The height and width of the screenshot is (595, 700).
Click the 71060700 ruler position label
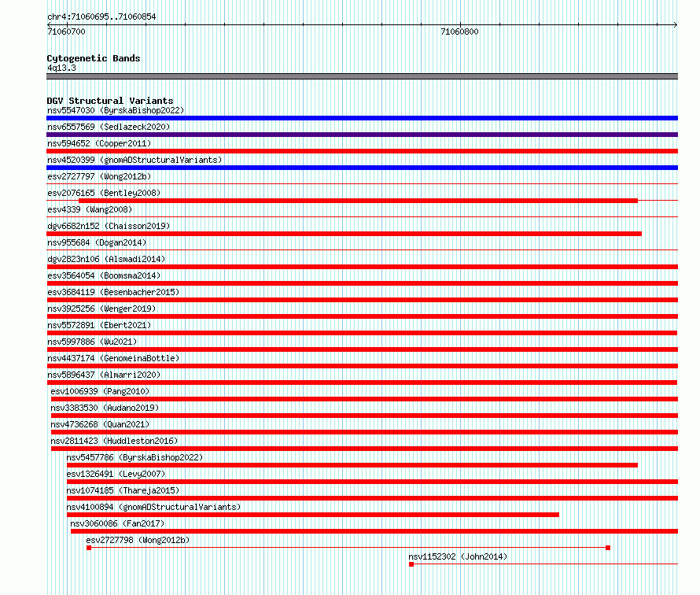coord(66,31)
